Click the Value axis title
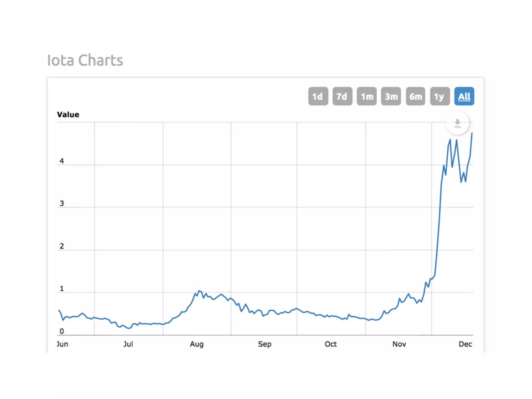Screen dimensions: 532x399 [x=68, y=115]
